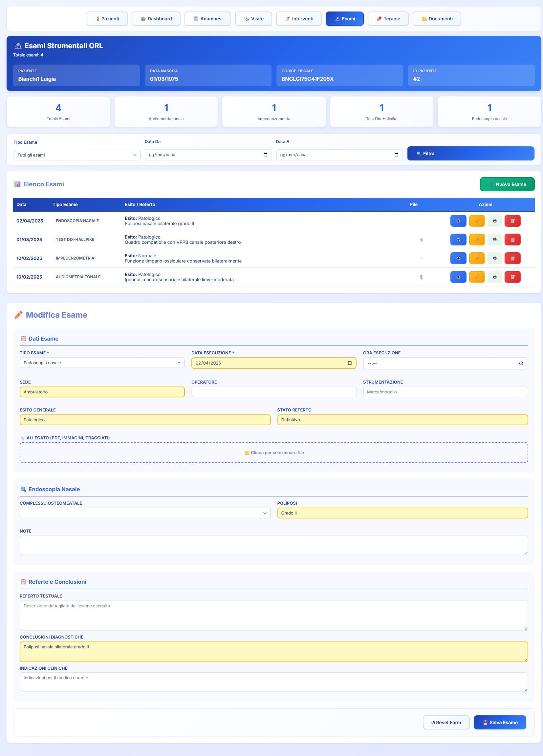Open calendar picker in Data Da filter
Viewport: 543px width, 756px height.
265,155
